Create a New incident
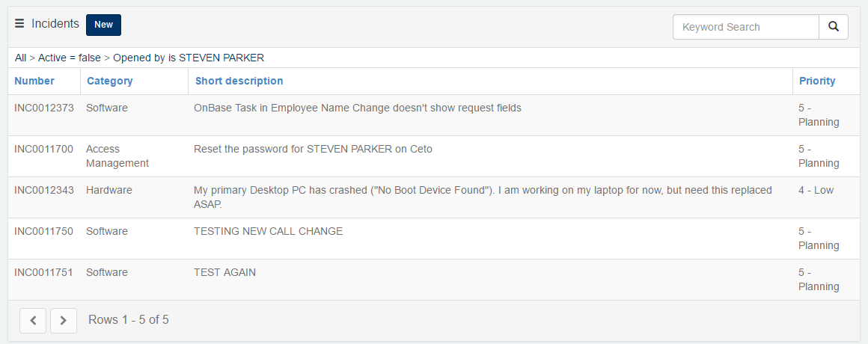Screen dimensions: 868x344 [x=103, y=25]
